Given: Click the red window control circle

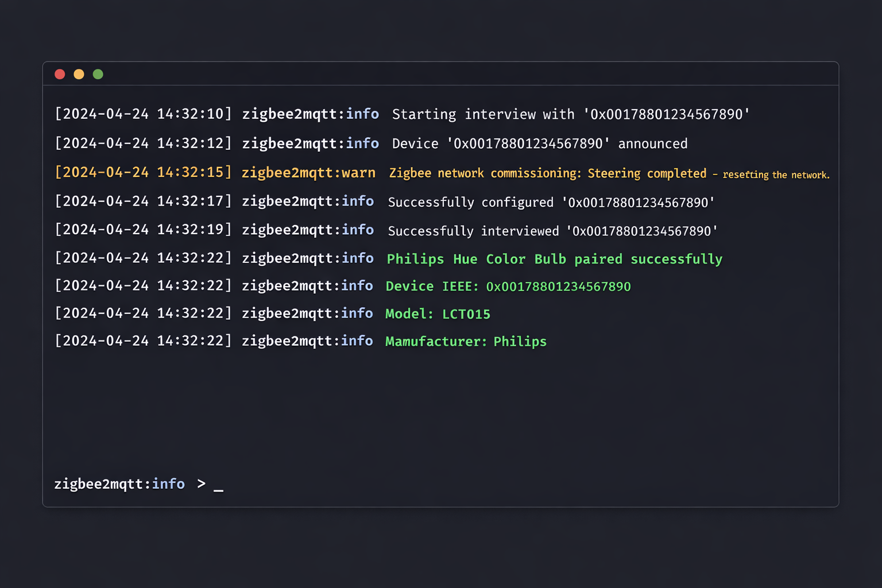Looking at the screenshot, I should tap(60, 74).
